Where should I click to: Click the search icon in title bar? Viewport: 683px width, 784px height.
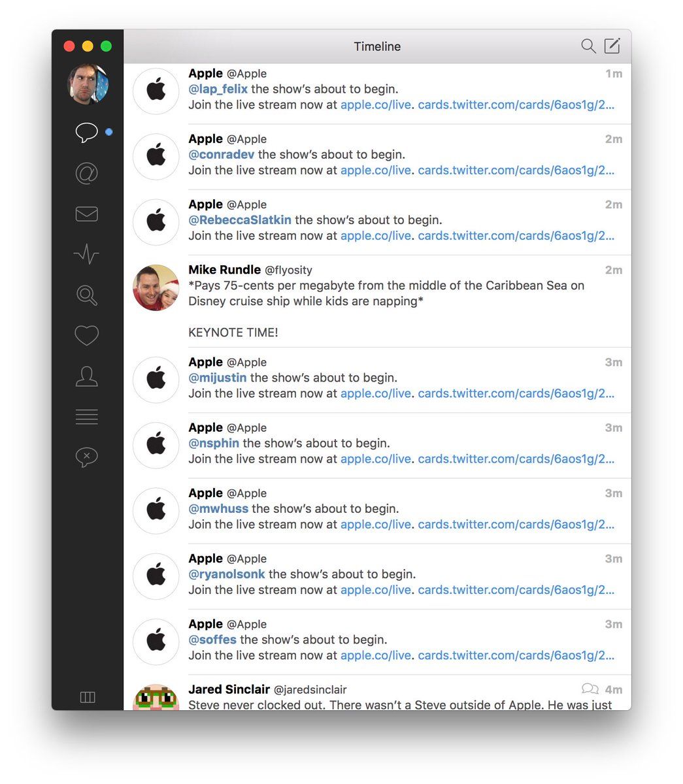tap(588, 46)
